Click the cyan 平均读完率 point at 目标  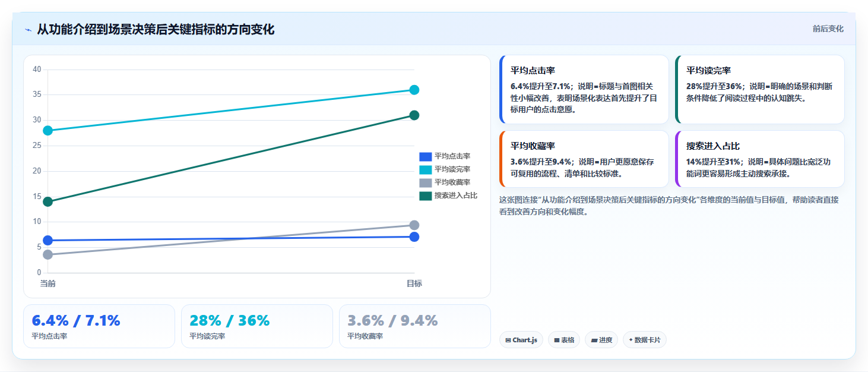point(414,90)
